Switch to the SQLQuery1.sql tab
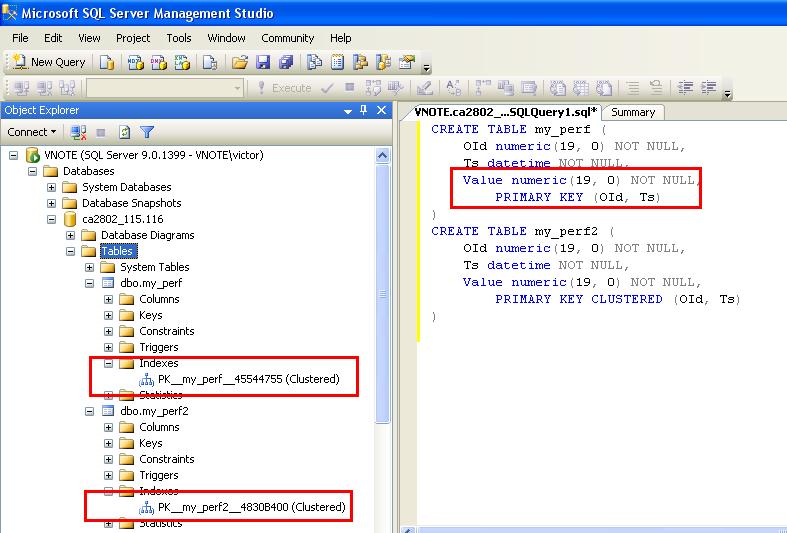 pyautogui.click(x=506, y=112)
